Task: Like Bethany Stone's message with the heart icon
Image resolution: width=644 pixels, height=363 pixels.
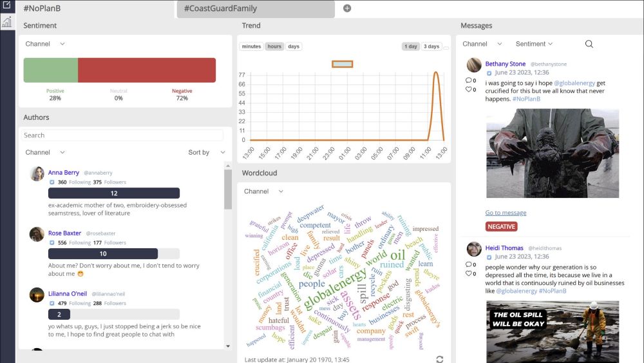Action: point(469,90)
